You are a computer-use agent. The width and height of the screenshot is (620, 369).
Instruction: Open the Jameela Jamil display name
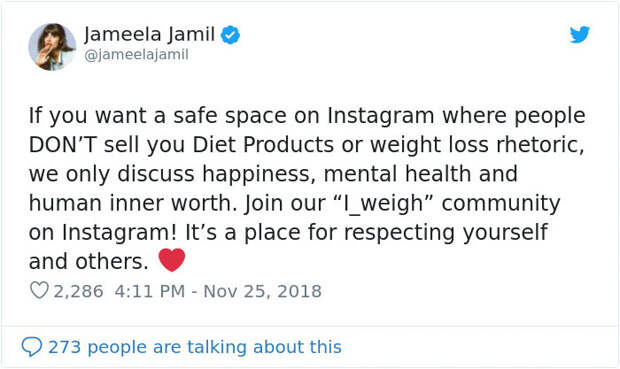click(149, 34)
